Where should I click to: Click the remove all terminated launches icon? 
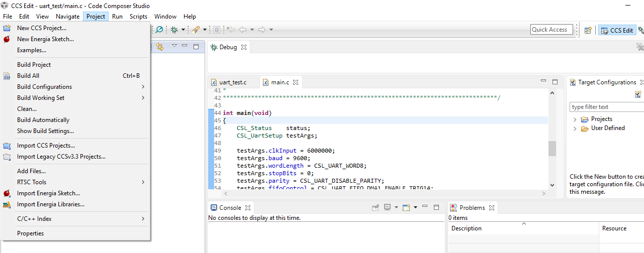pos(640,47)
